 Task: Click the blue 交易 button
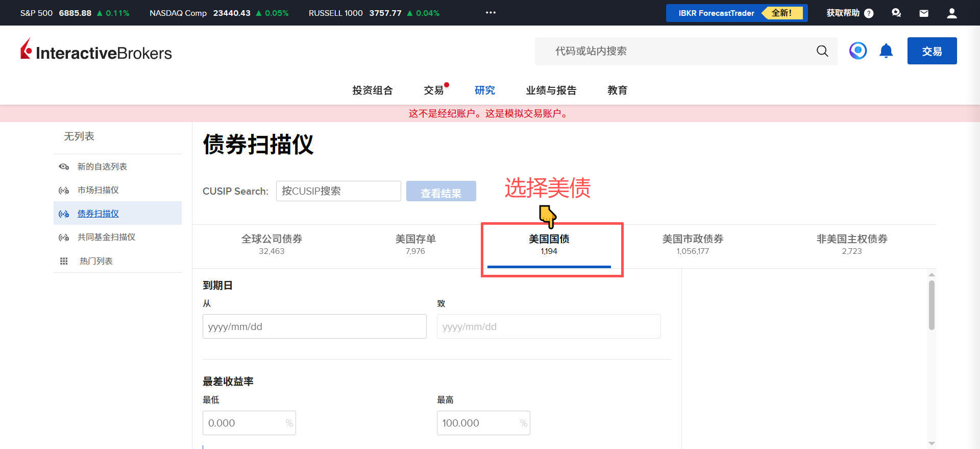tap(932, 51)
